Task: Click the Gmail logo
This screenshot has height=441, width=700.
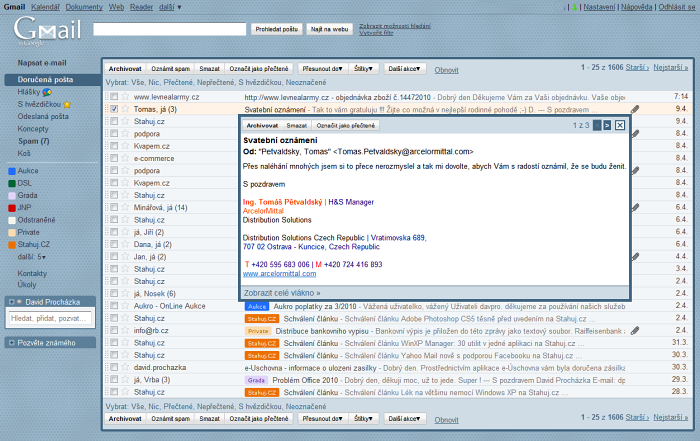Action: [x=47, y=30]
